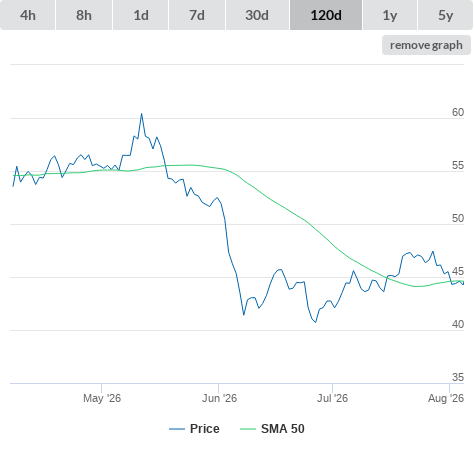The height and width of the screenshot is (455, 474).
Task: Select the 4h time range tab
Action: [x=28, y=15]
